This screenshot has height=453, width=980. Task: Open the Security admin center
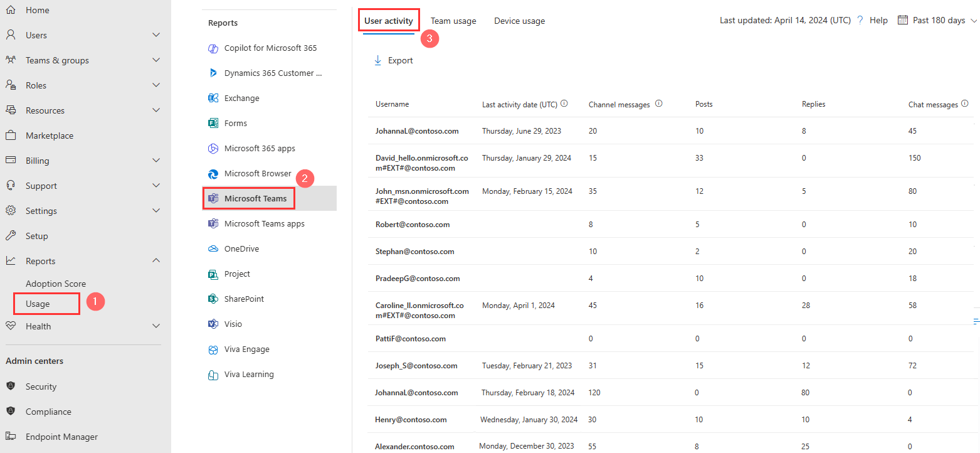41,386
